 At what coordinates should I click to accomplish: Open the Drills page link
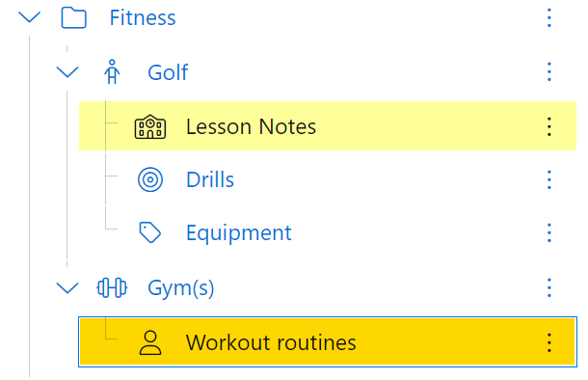[210, 179]
